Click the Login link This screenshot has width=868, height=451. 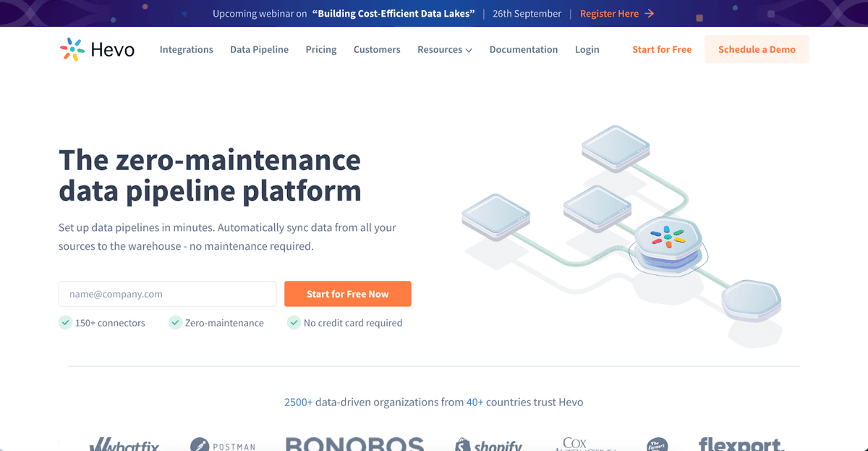(587, 50)
